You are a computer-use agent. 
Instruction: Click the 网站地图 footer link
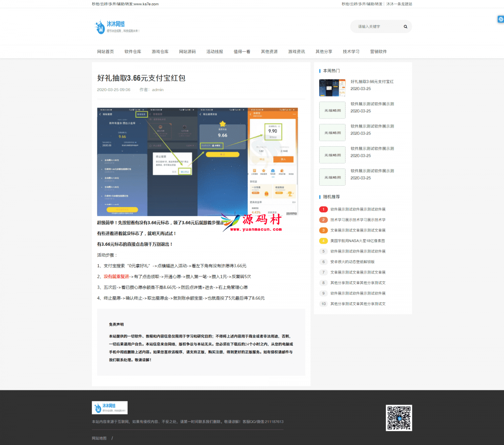tap(99, 438)
